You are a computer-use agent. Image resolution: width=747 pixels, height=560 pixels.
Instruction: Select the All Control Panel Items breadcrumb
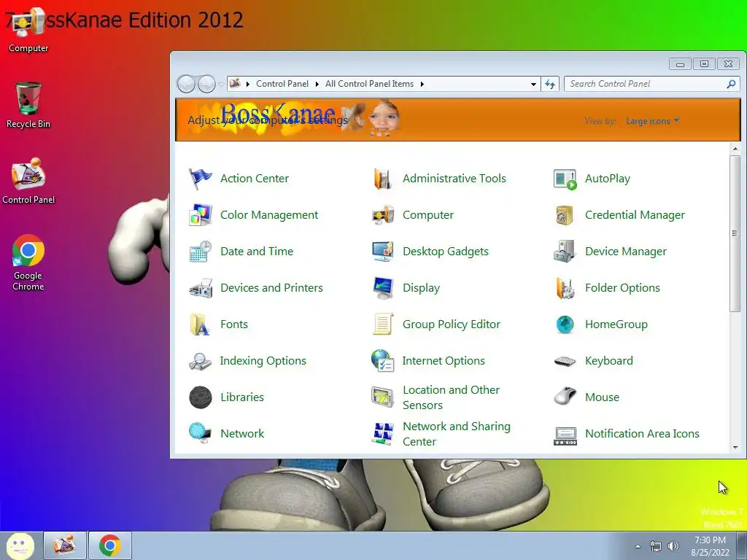click(x=369, y=84)
